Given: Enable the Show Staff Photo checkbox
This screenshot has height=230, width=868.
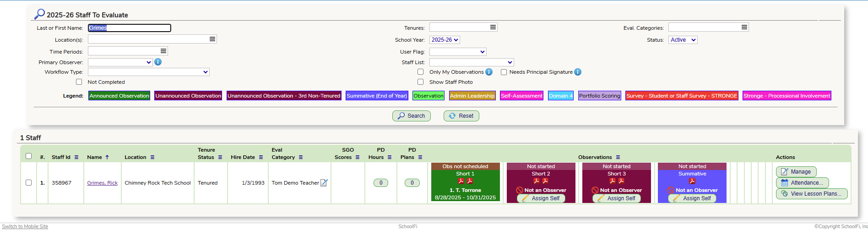Looking at the screenshot, I should point(420,82).
